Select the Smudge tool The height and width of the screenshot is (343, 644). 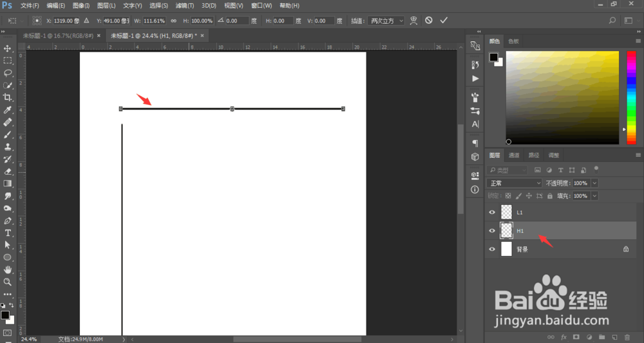(x=7, y=196)
